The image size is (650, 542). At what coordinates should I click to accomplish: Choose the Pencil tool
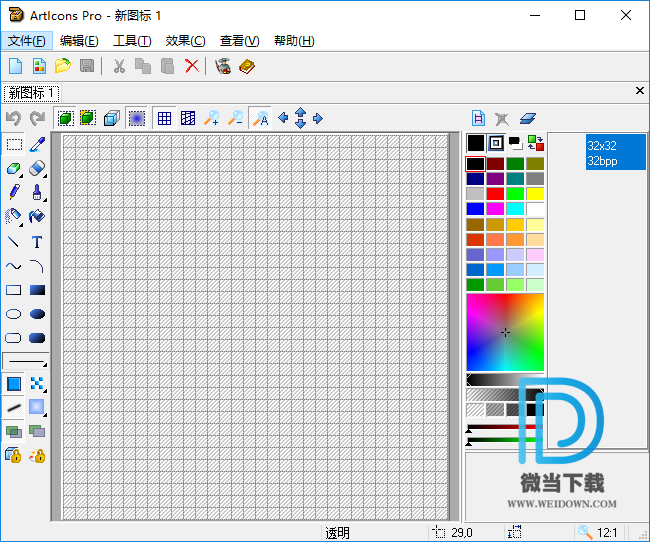click(14, 192)
